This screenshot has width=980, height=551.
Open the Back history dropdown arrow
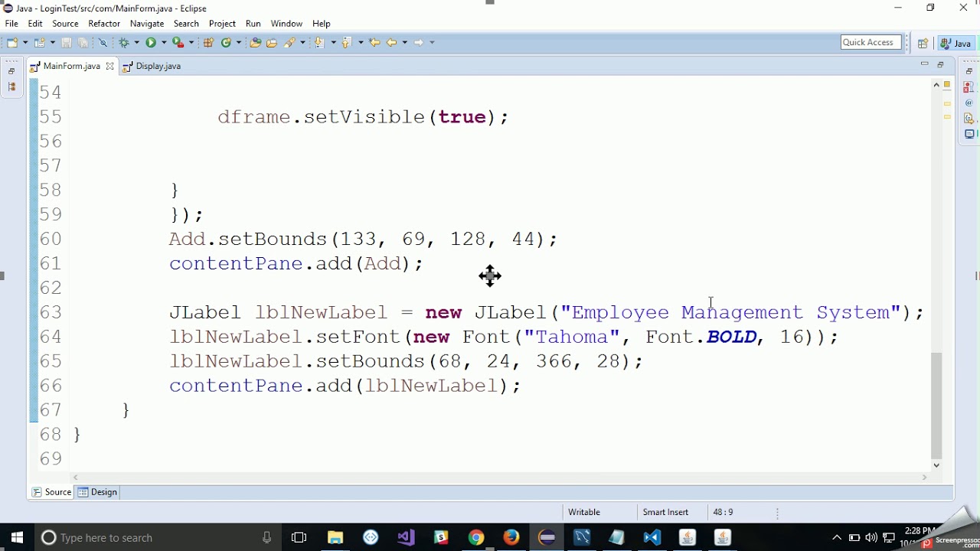click(x=404, y=43)
